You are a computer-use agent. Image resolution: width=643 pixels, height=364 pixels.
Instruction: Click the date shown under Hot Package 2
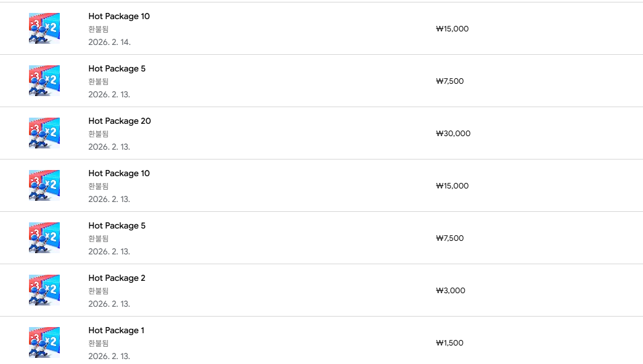point(109,304)
